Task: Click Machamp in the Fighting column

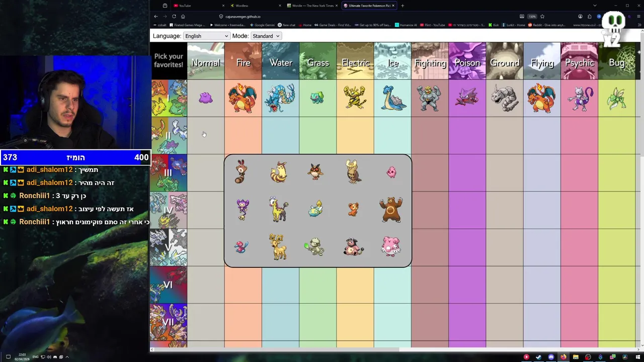Action: tap(430, 98)
